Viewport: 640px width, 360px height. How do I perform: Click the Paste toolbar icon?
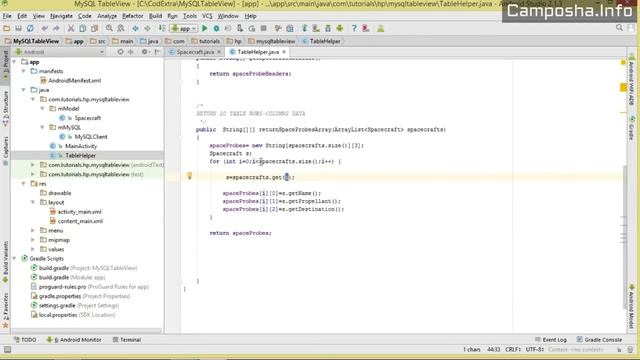(x=94, y=28)
